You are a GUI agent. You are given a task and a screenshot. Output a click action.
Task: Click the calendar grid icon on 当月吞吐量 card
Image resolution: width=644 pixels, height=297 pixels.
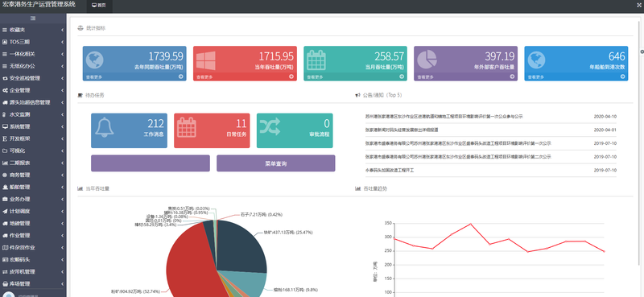(316, 60)
